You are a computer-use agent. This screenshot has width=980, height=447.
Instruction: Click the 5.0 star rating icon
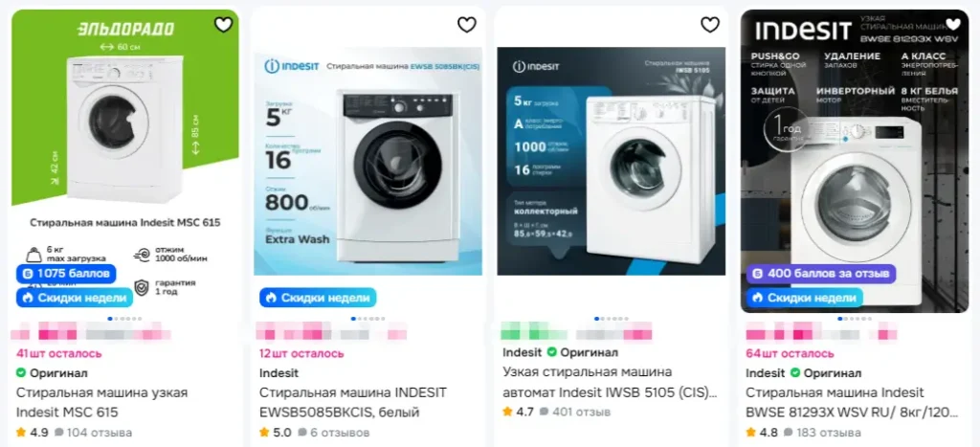(264, 432)
